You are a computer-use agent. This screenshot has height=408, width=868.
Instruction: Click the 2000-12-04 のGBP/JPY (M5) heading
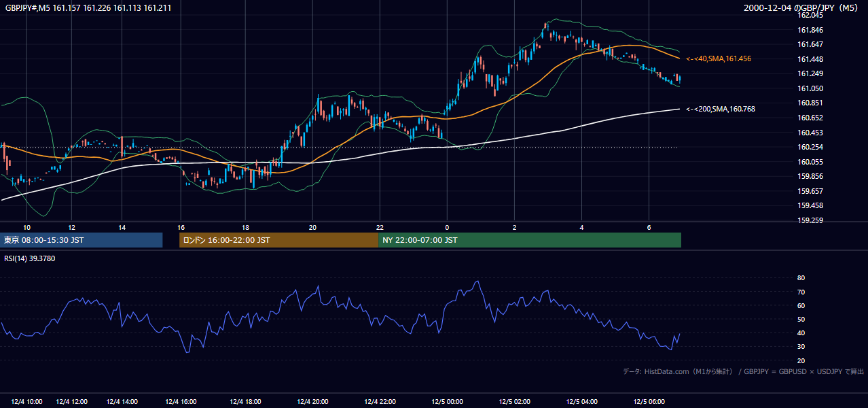pos(801,7)
